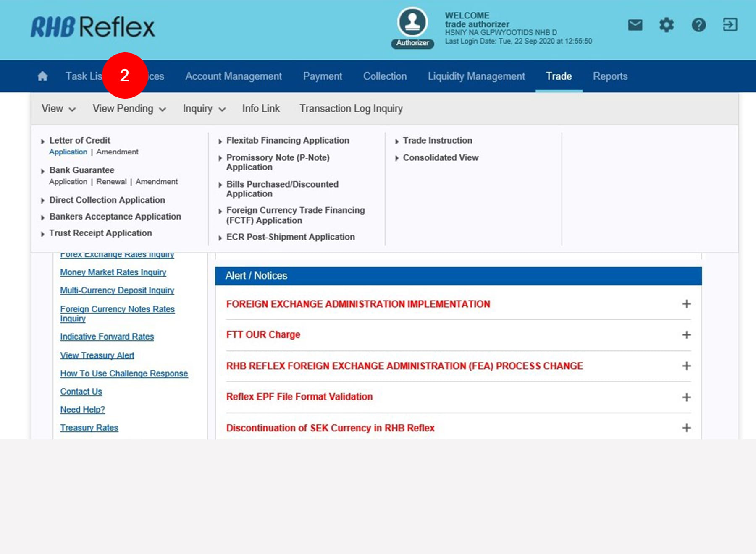Image resolution: width=756 pixels, height=554 pixels.
Task: Open the View dropdown submenu
Action: coord(58,109)
